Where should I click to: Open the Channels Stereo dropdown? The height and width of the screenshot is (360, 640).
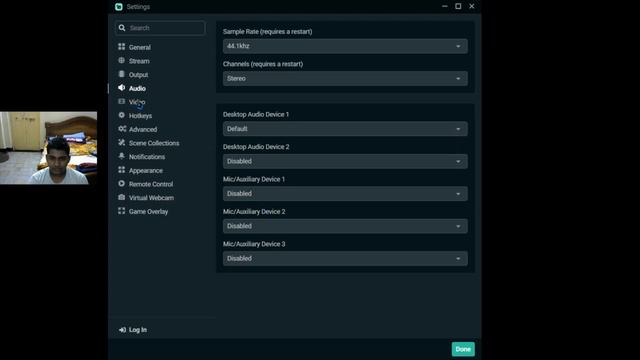tap(345, 78)
